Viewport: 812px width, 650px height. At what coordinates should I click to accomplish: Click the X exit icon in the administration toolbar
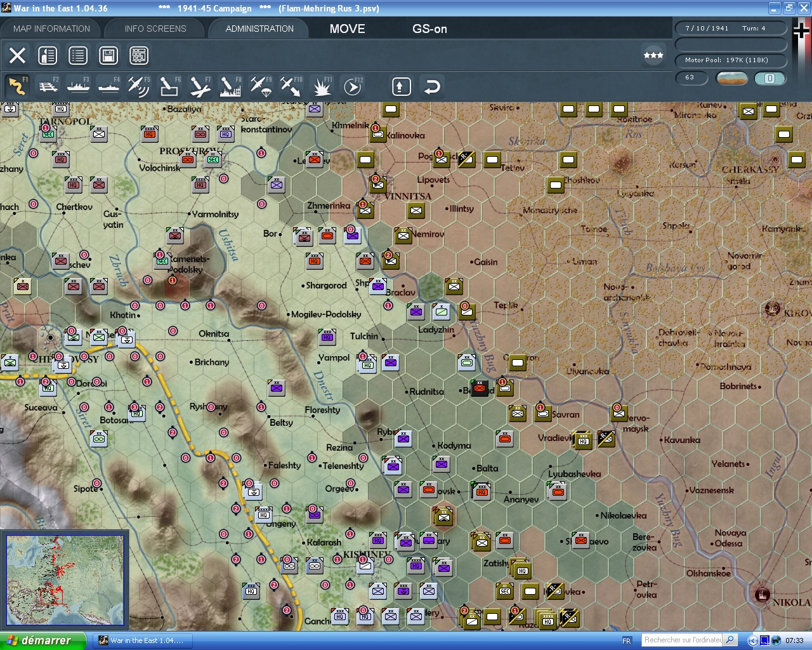pyautogui.click(x=18, y=55)
